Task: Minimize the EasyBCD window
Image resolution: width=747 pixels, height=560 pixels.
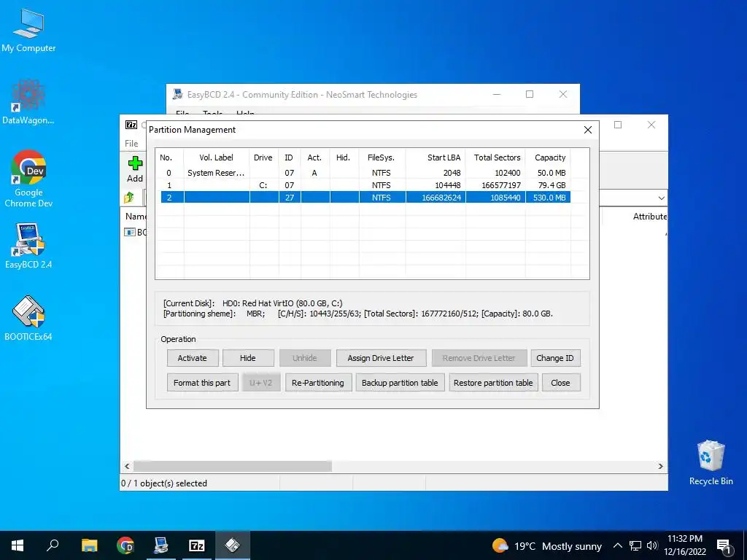Action: [497, 94]
